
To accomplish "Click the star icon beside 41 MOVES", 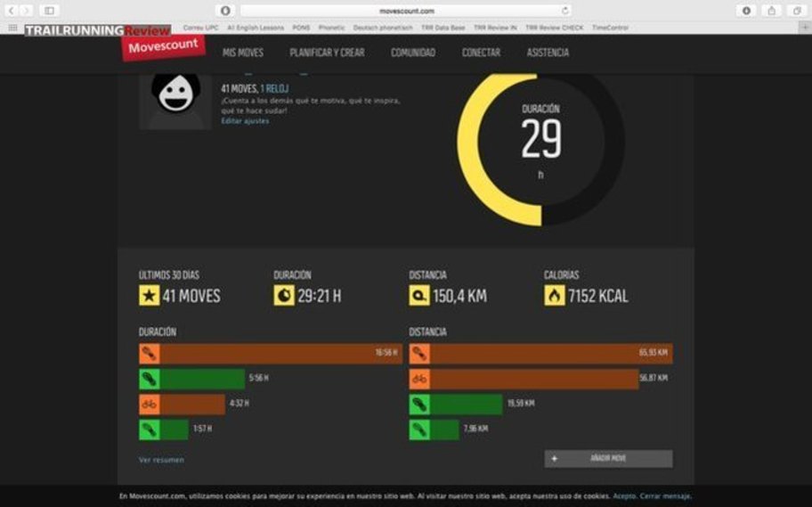I will (150, 296).
